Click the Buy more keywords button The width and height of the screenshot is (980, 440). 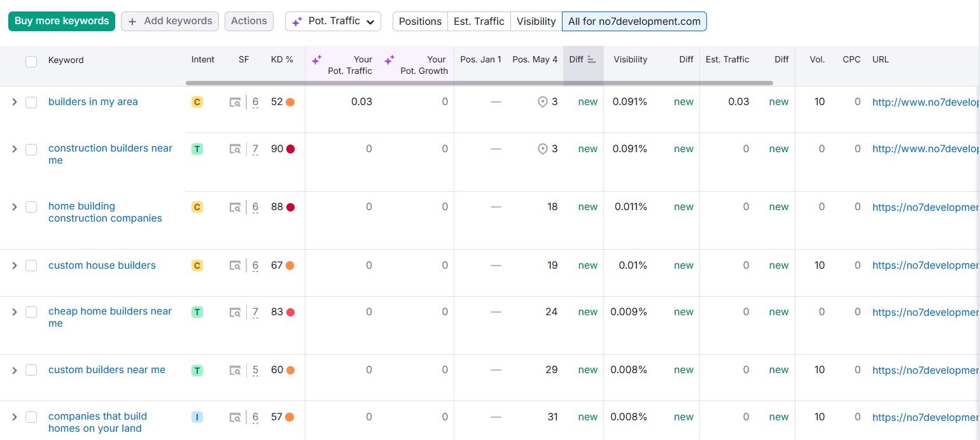pos(62,21)
